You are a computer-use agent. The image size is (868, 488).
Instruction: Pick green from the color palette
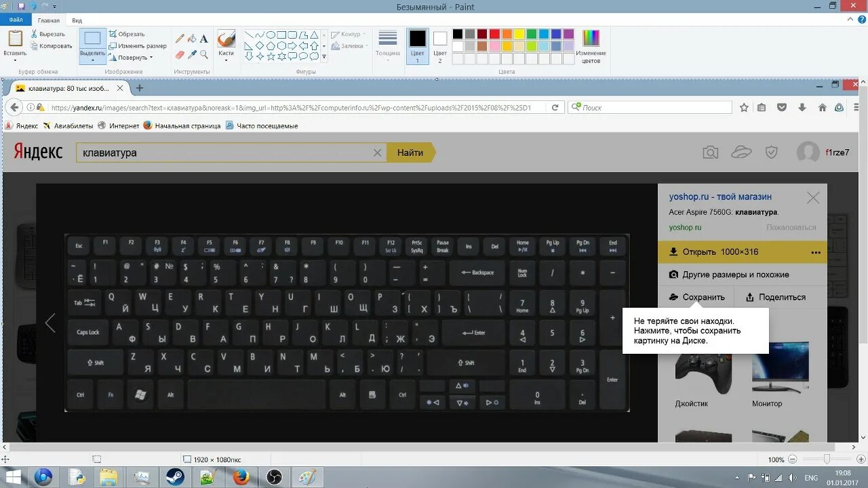pos(531,34)
